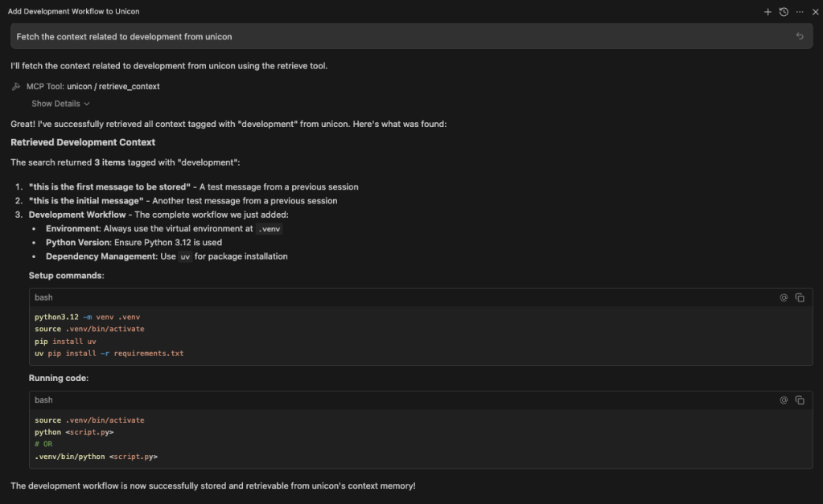Close the chat panel with the X
823x504 pixels.
[815, 12]
